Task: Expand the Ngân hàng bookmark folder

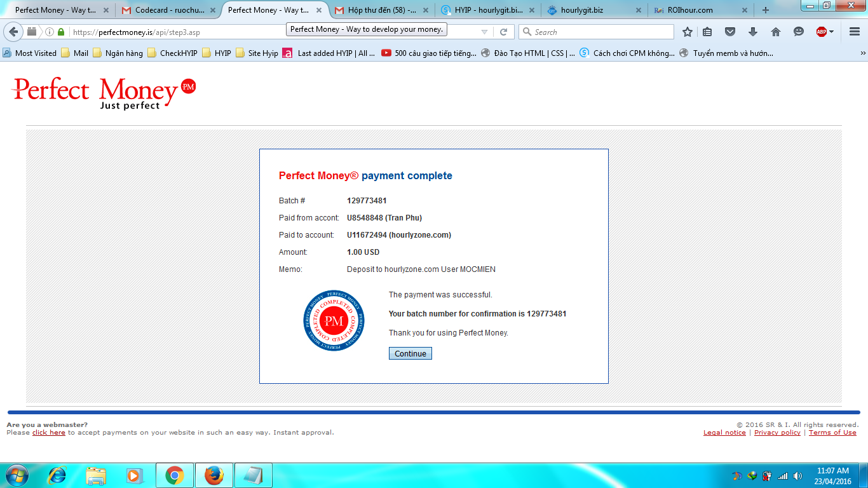Action: click(x=118, y=53)
